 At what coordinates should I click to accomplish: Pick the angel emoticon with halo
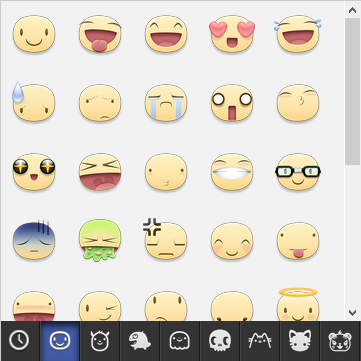tap(298, 304)
